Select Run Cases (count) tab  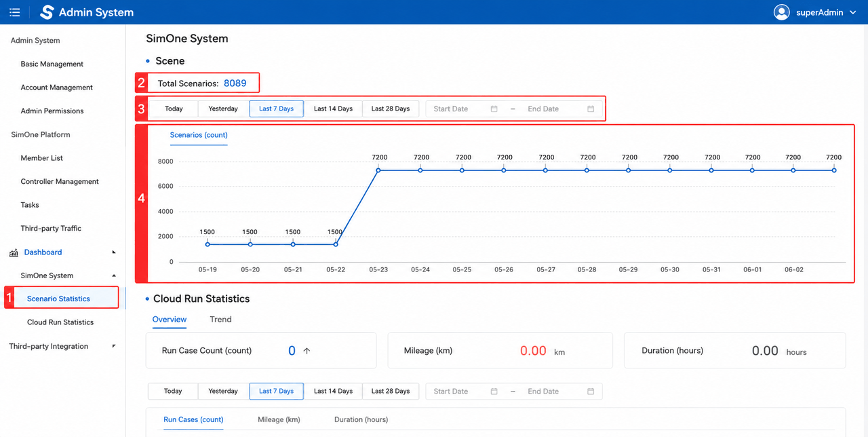(x=193, y=420)
